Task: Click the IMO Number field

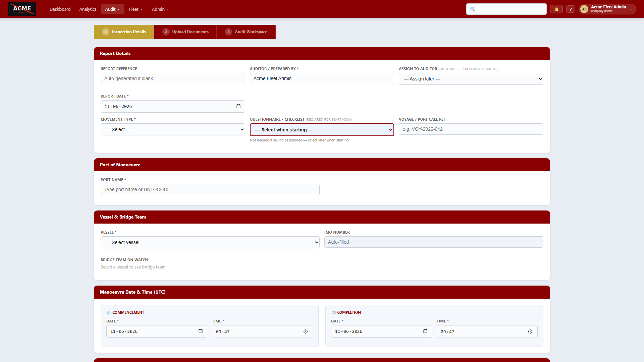Action: 434,242
